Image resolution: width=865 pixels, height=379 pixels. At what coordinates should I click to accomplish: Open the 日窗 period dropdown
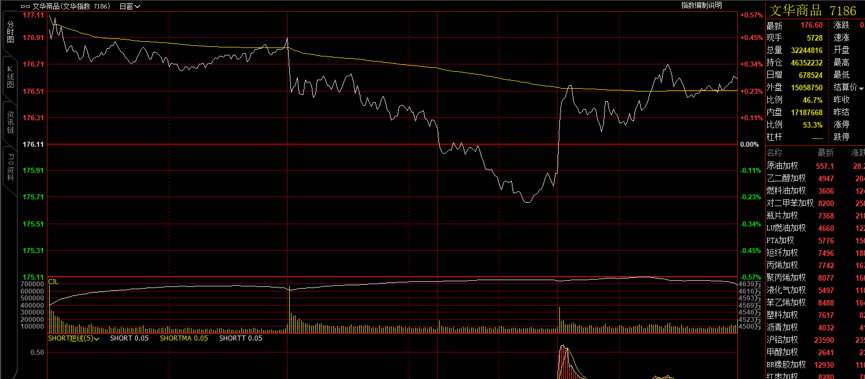(130, 7)
